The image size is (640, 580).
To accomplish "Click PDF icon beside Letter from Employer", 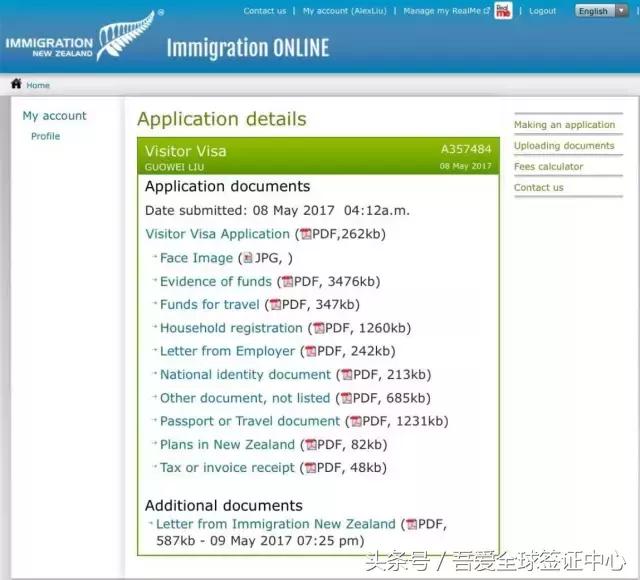I will (x=310, y=352).
